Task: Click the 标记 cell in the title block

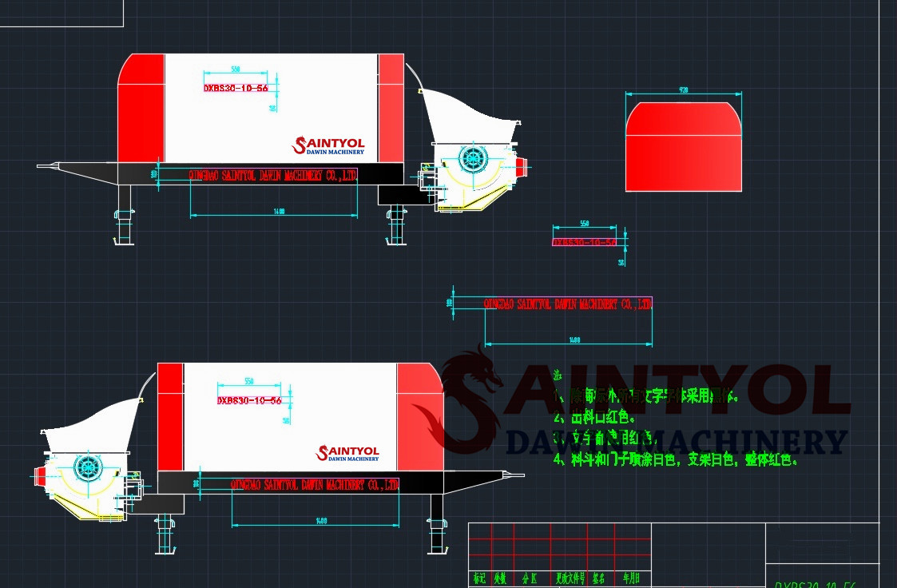Action: point(479,578)
